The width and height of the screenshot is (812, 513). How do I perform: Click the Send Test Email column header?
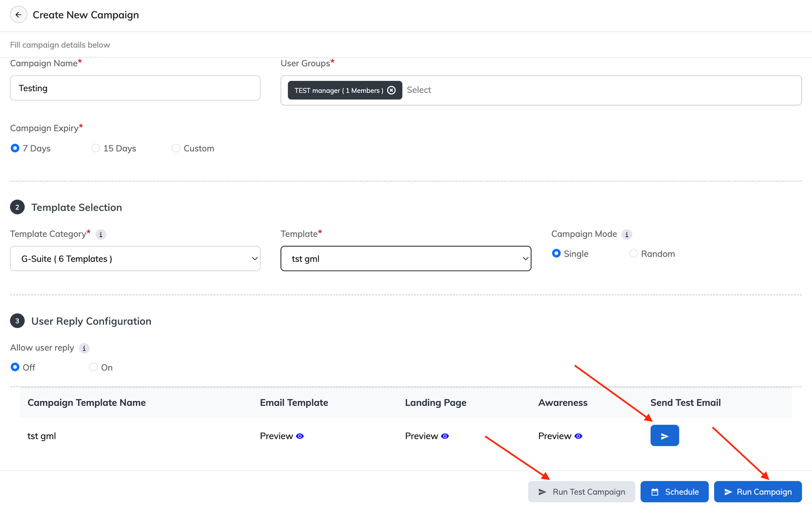coord(685,403)
